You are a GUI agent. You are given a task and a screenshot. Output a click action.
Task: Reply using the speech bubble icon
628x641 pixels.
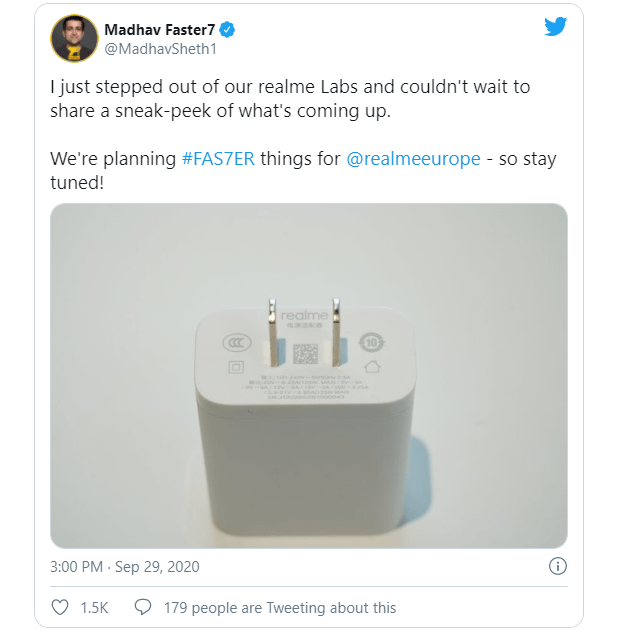[143, 607]
